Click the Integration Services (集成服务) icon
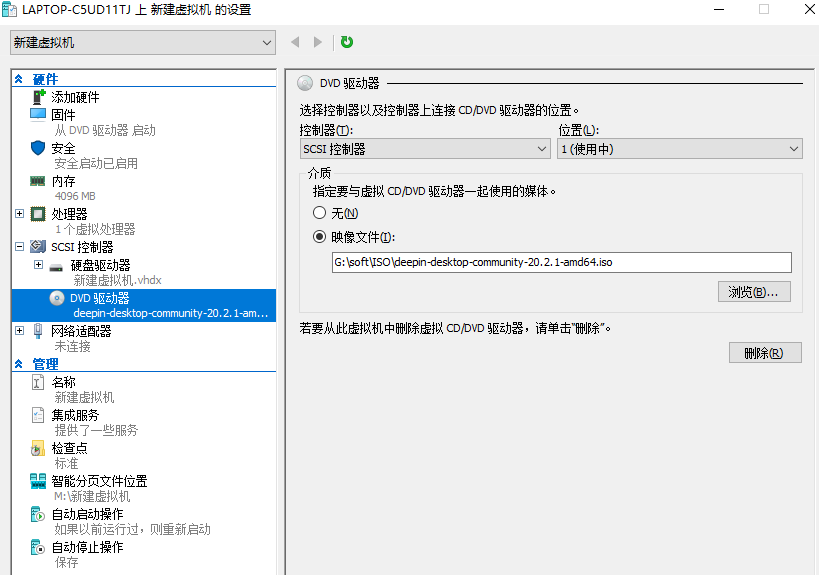This screenshot has width=819, height=575. [x=38, y=415]
